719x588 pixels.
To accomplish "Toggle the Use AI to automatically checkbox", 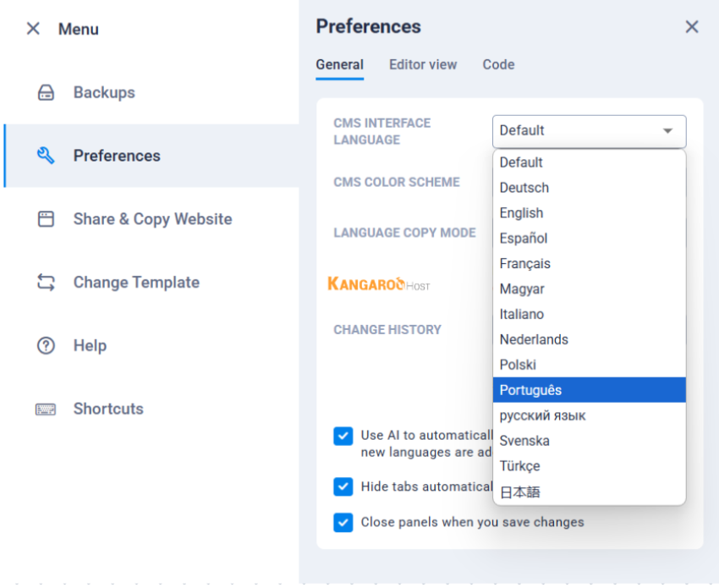I will tap(343, 436).
